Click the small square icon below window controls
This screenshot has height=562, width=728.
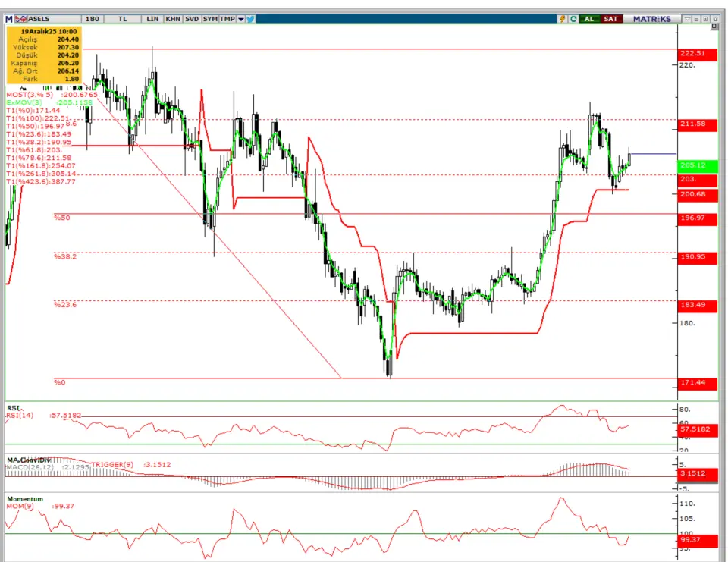pos(714,27)
